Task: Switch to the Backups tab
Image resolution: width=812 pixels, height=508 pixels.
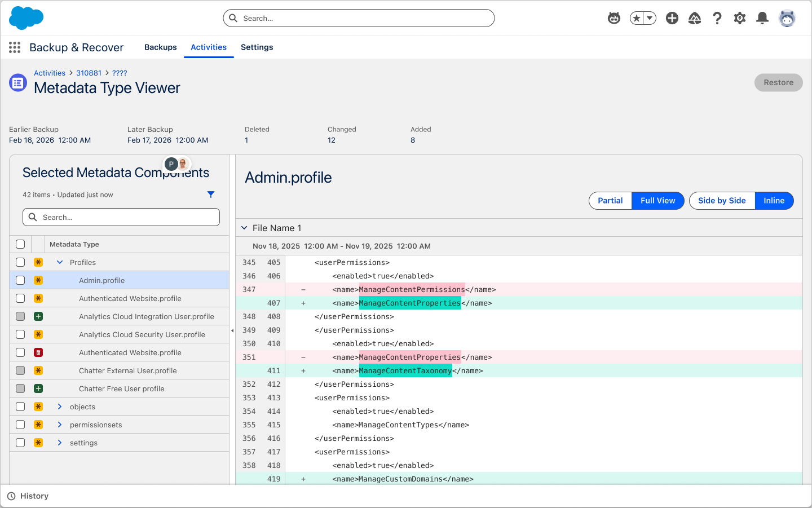Action: click(x=161, y=47)
